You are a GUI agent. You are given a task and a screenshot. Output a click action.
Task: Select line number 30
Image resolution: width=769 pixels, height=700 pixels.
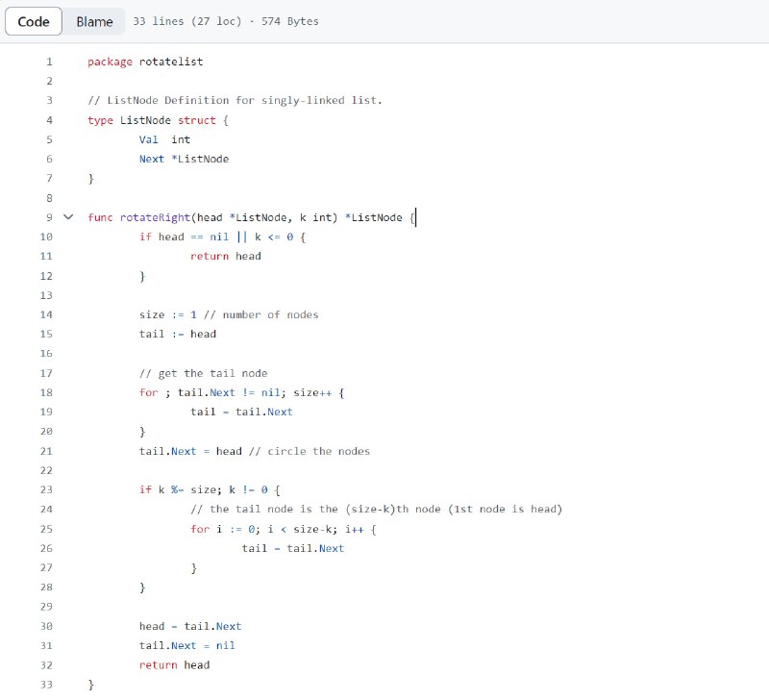[46, 626]
